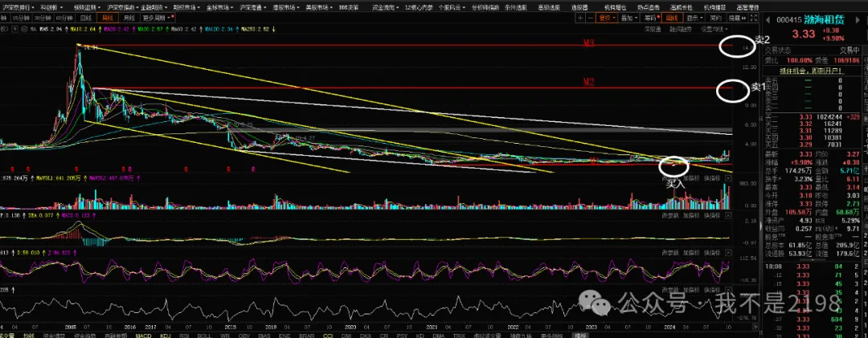Close the MACD indicator panel
Image resolution: width=868 pixels, height=338 pixels.
click(728, 215)
